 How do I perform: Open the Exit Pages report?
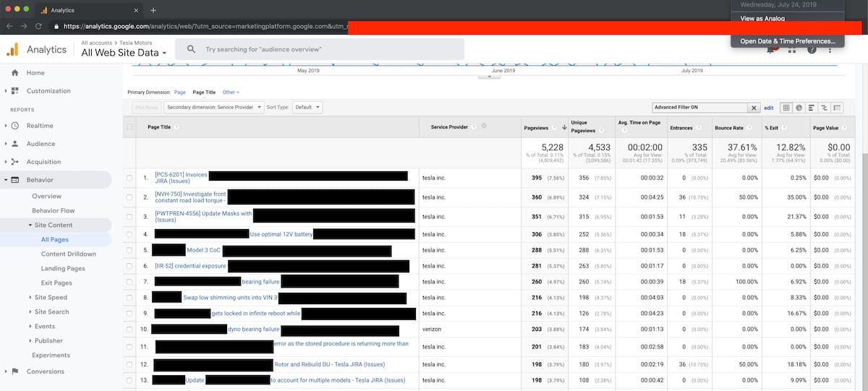[56, 283]
